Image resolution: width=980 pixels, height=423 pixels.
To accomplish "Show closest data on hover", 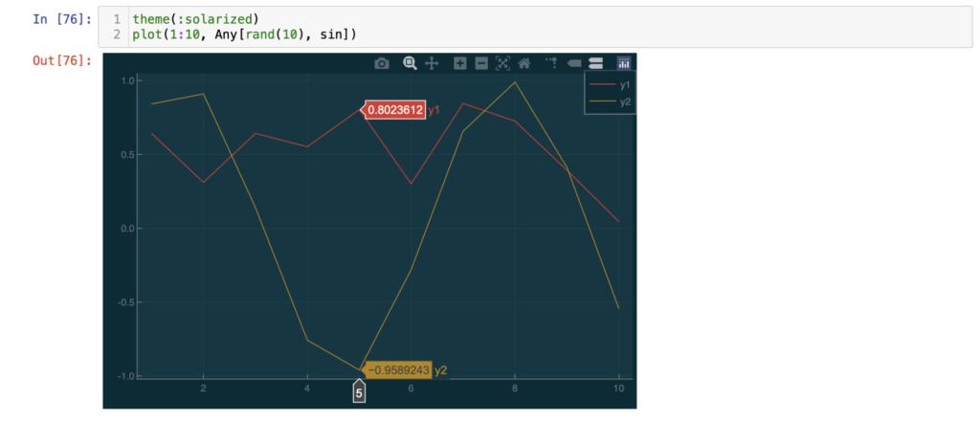I will 574,63.
